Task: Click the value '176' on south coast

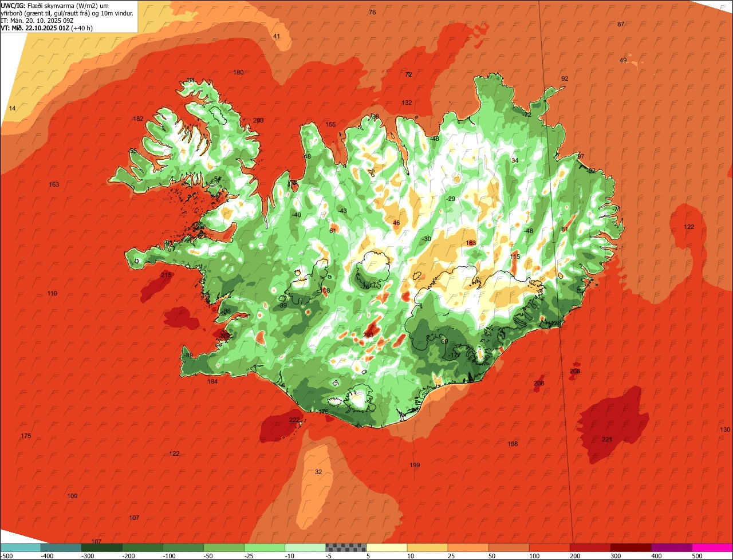Action: pos(323,412)
